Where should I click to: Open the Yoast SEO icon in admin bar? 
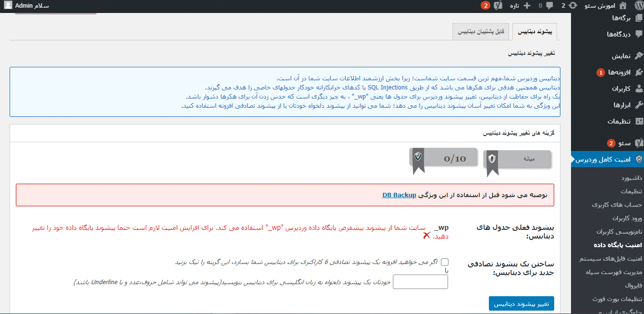coord(498,6)
